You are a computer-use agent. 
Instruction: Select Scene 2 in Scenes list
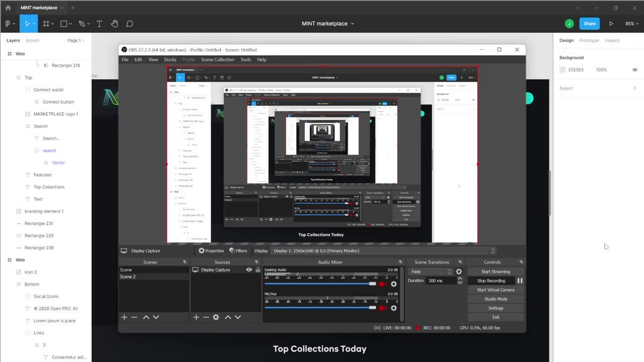click(154, 277)
